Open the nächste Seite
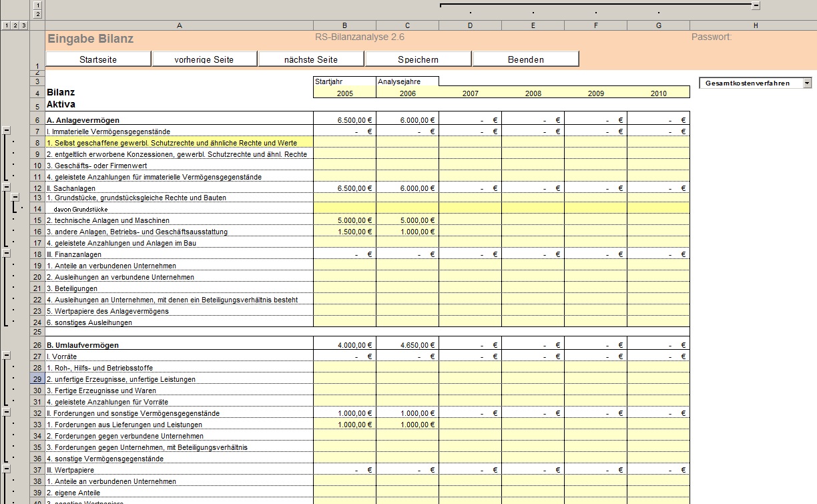This screenshot has height=504, width=817. 310,59
